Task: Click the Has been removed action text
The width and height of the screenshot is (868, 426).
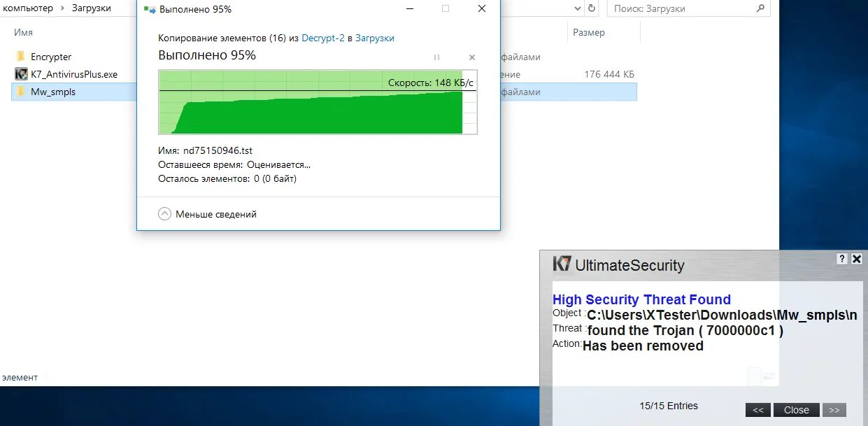Action: pyautogui.click(x=643, y=346)
